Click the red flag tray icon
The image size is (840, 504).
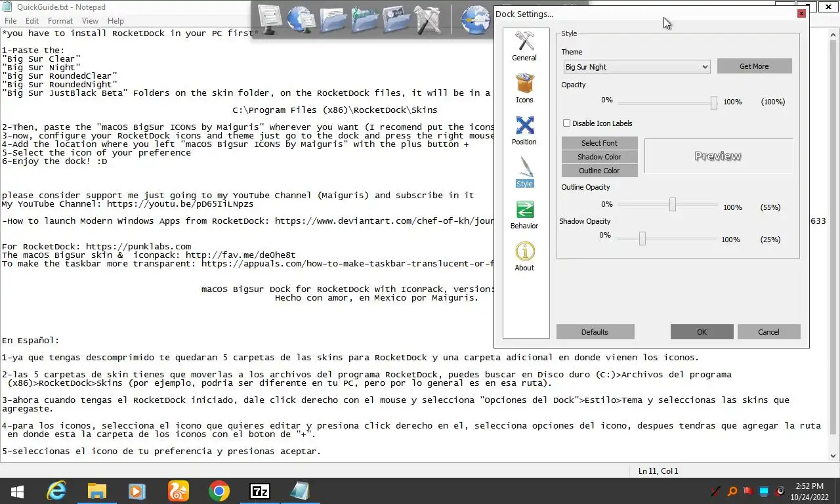748,491
